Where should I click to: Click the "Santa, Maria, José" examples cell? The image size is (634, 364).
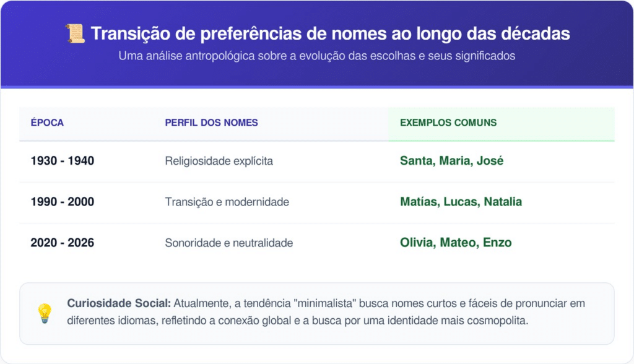(451, 161)
